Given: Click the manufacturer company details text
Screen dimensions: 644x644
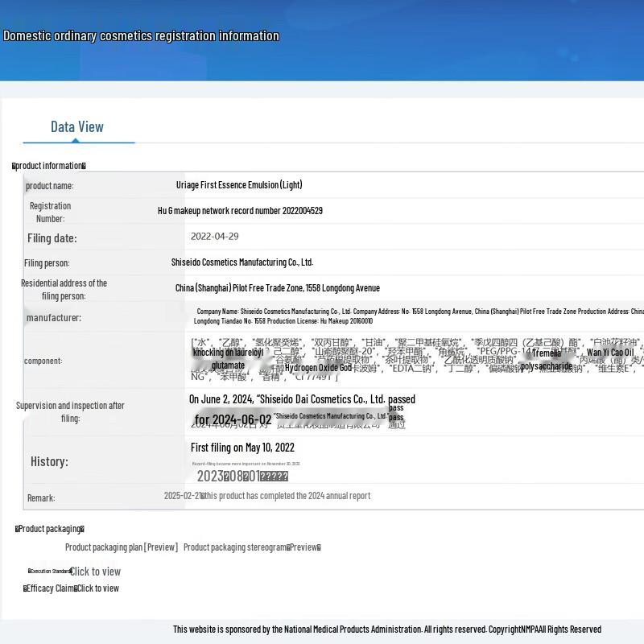Looking at the screenshot, I should [x=419, y=316].
